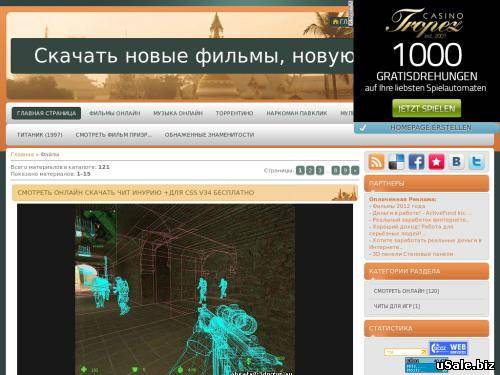Click the next page arrow in pagination
500x375 pixels.
coord(355,170)
